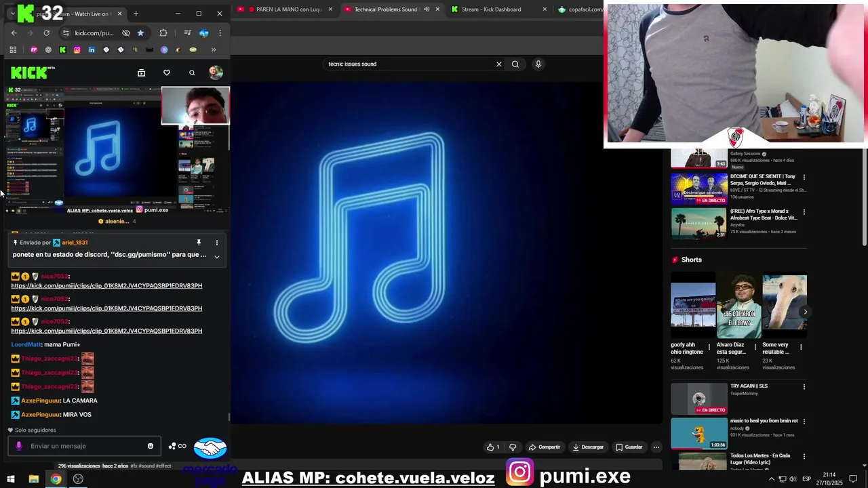Viewport: 868px width, 488px height.
Task: Open the pinned message three-dot options
Action: click(x=217, y=243)
